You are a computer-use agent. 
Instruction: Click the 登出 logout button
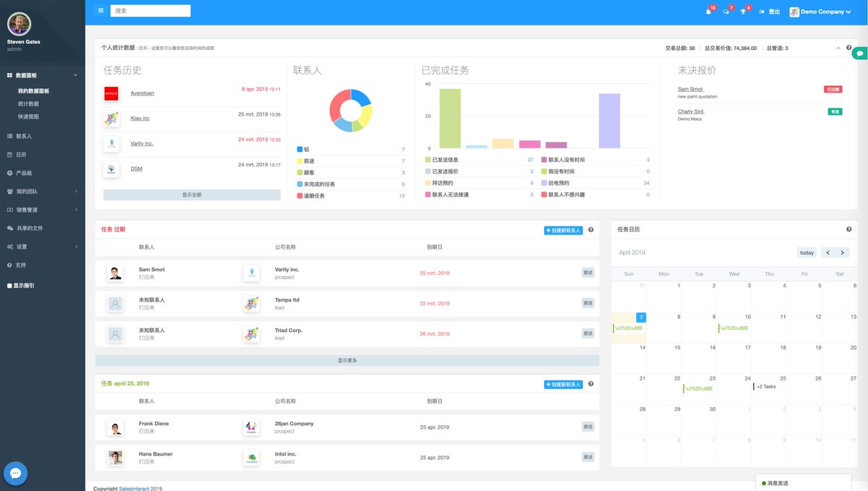coord(770,12)
